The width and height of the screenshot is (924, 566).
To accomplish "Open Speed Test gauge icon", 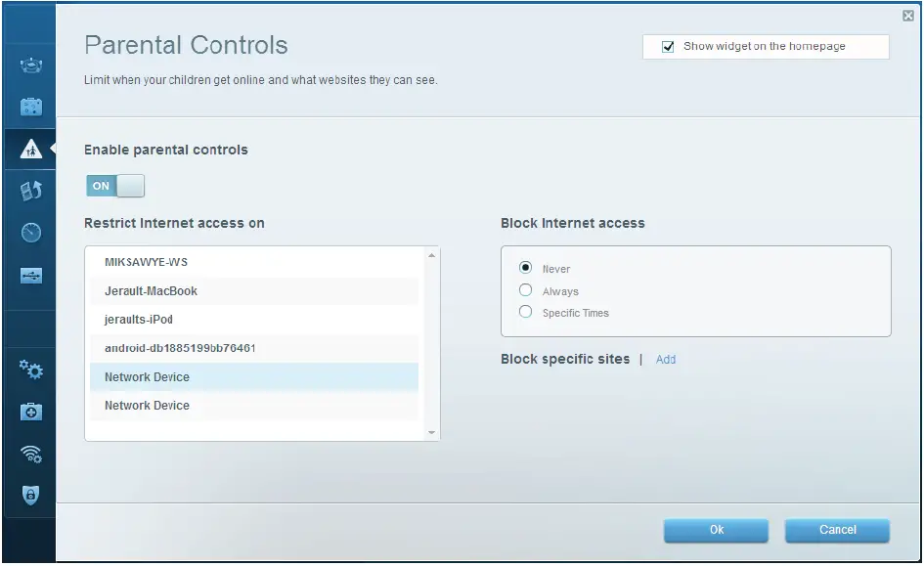I will click(x=30, y=233).
